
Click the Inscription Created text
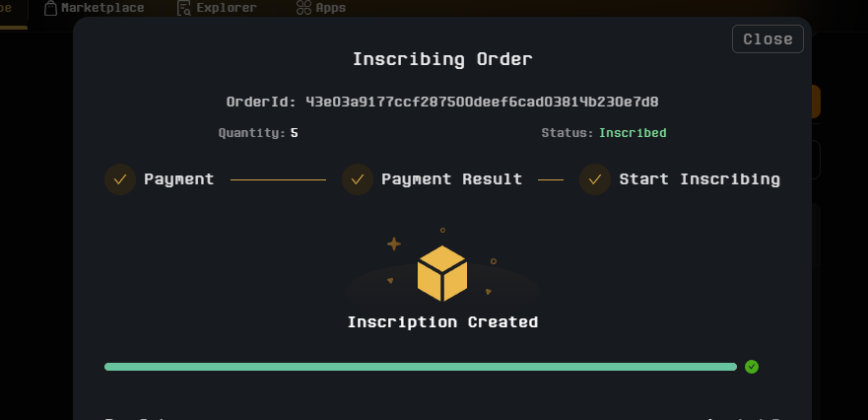(442, 322)
